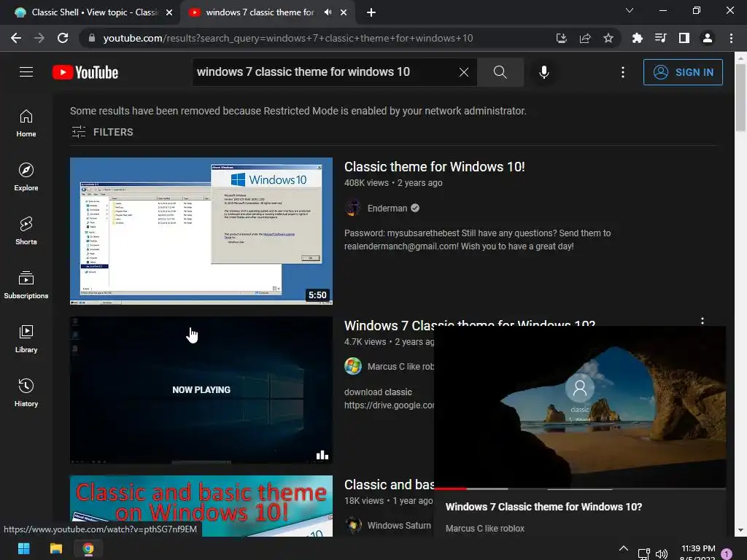Mute the YouTube tab audio icon
This screenshot has height=560, width=747.
coord(328,12)
